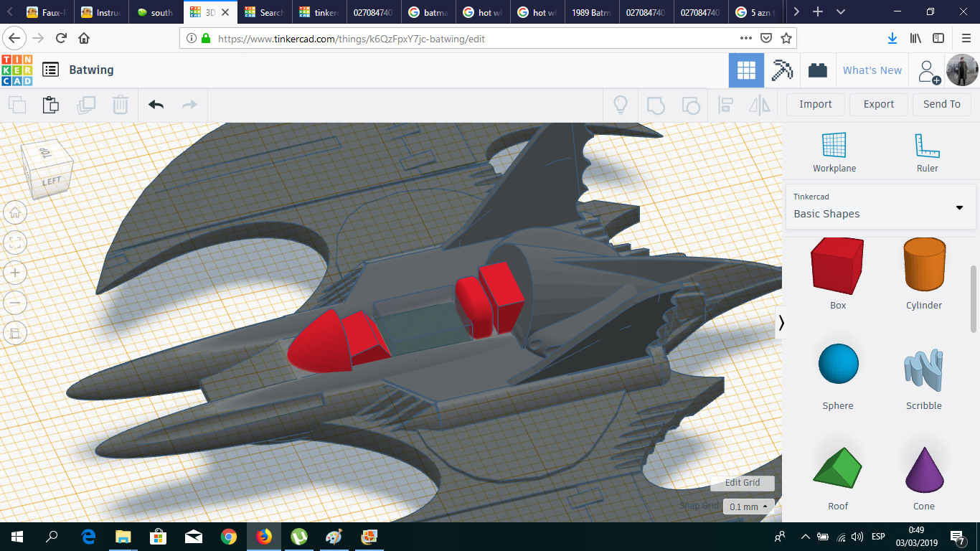Click the Tinkercad logo
The image size is (980, 551).
(17, 70)
